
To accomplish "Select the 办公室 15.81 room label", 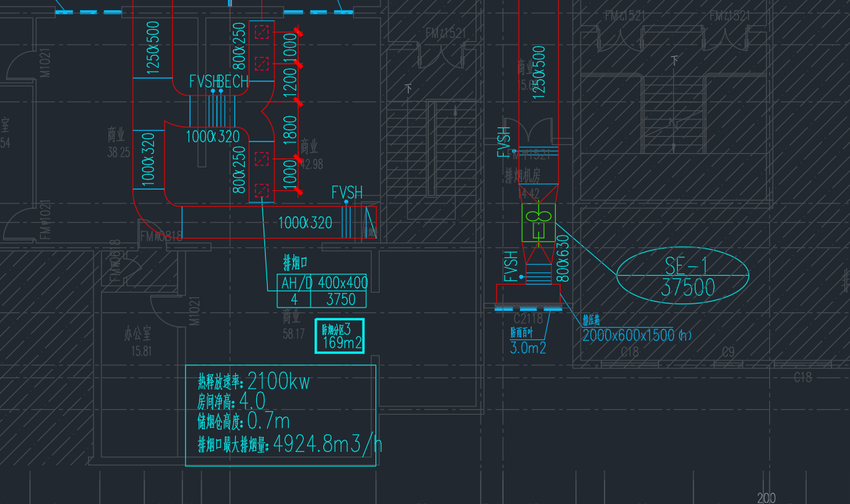I will [x=138, y=341].
